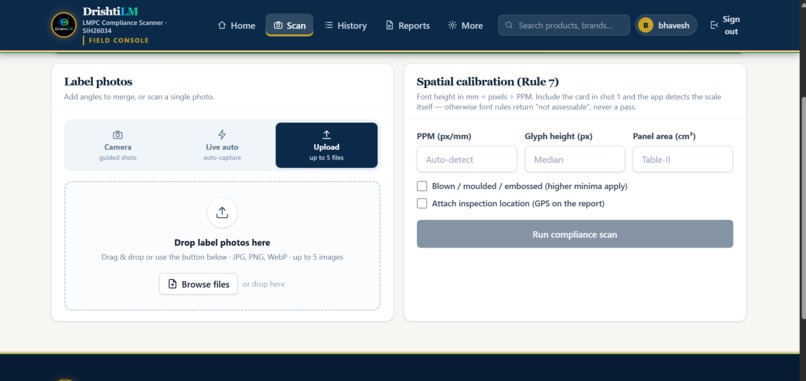Click the Browse files button
Viewport: 806px width, 381px height.
click(198, 284)
